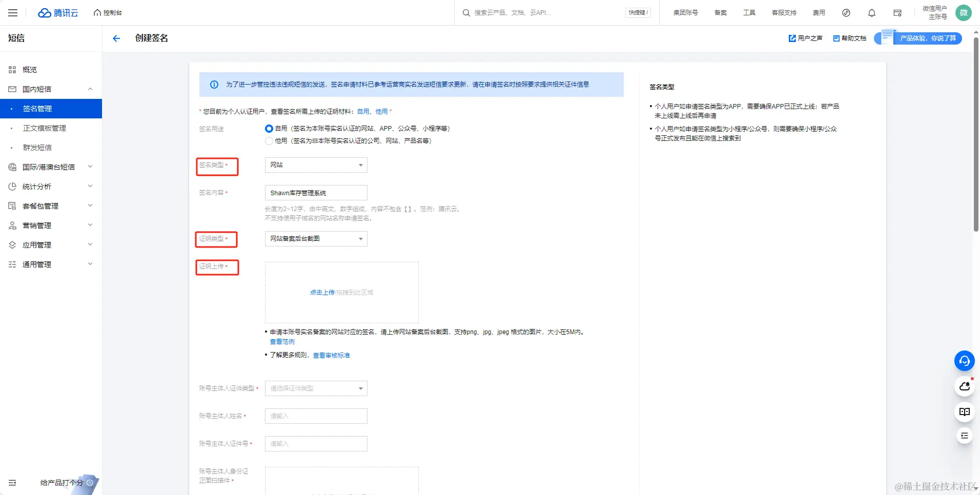The image size is (980, 495).
Task: Click the scrollbar up arrow
Action: (976, 32)
